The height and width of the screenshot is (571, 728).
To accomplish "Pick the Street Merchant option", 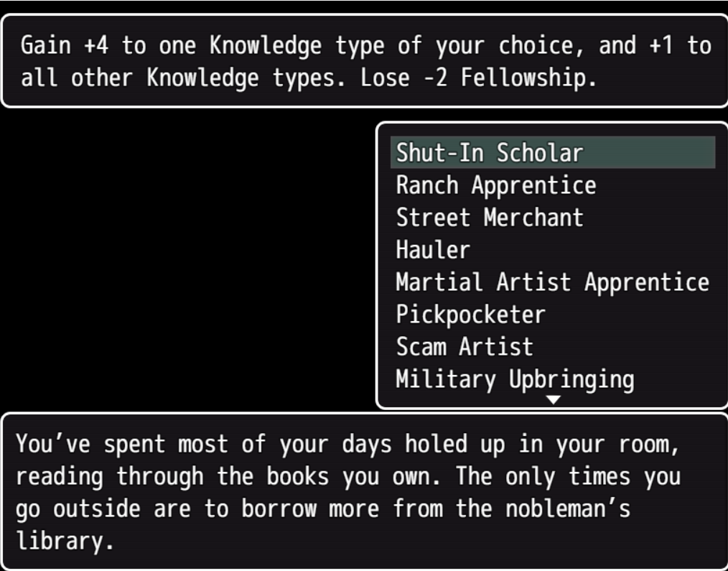I will click(490, 218).
